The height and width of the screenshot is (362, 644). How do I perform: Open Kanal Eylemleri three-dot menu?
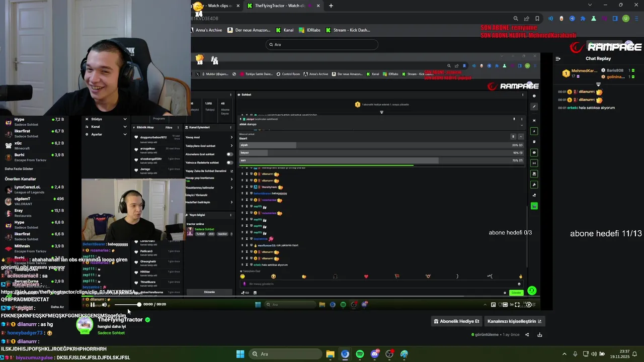[231, 127]
